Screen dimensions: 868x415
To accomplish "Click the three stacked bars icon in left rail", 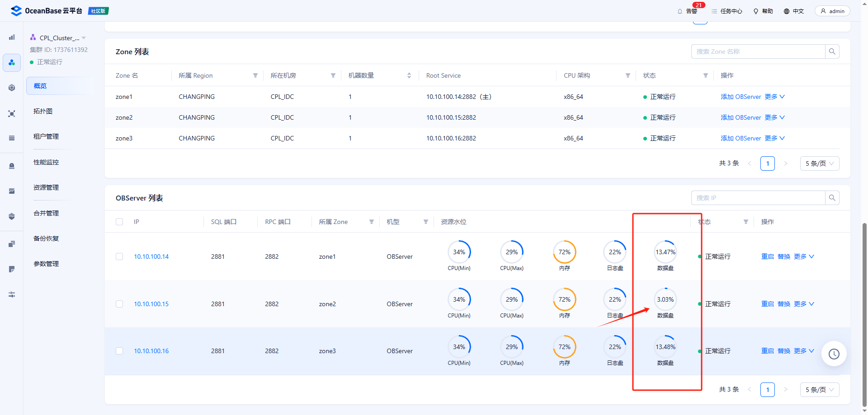I will tap(12, 138).
